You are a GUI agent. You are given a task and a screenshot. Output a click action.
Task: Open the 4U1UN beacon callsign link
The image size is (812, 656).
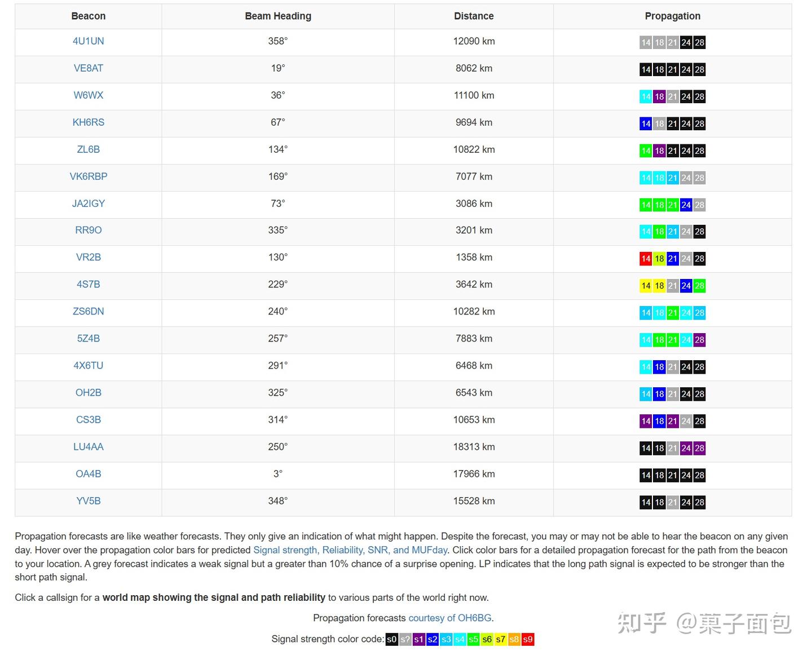tap(88, 41)
